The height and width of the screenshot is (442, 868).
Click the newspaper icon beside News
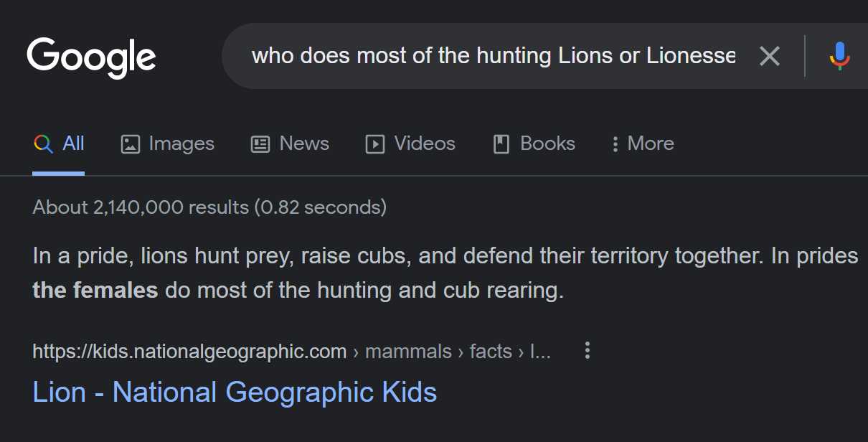(260, 144)
